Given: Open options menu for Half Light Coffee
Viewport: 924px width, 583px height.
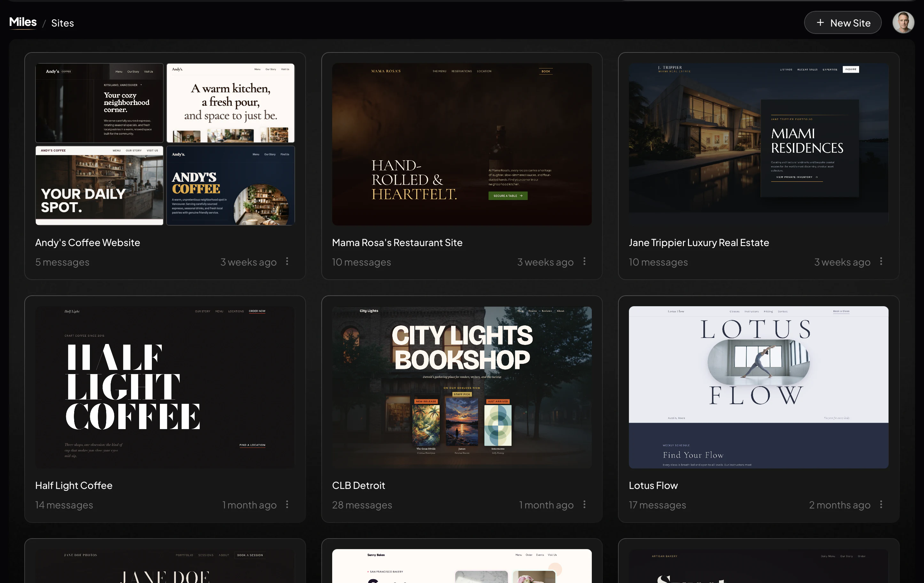Looking at the screenshot, I should pyautogui.click(x=287, y=505).
